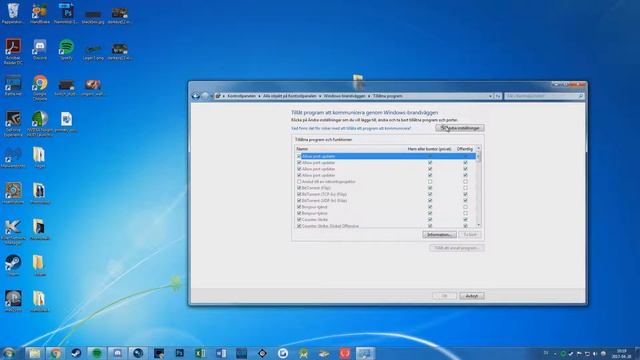
Task: Open File Explorer from the taskbar
Action: click(34, 353)
